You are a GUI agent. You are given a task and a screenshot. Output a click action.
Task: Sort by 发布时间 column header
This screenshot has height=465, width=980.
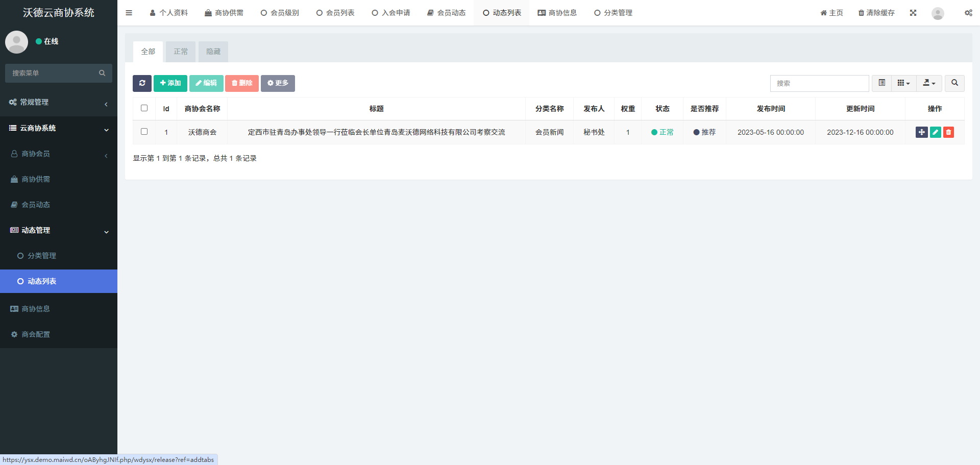(x=771, y=109)
